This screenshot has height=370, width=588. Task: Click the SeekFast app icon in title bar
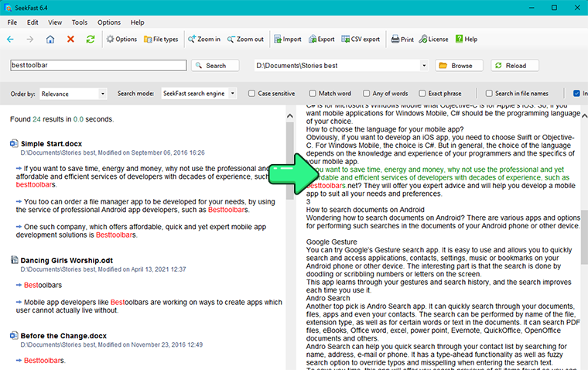click(x=8, y=8)
